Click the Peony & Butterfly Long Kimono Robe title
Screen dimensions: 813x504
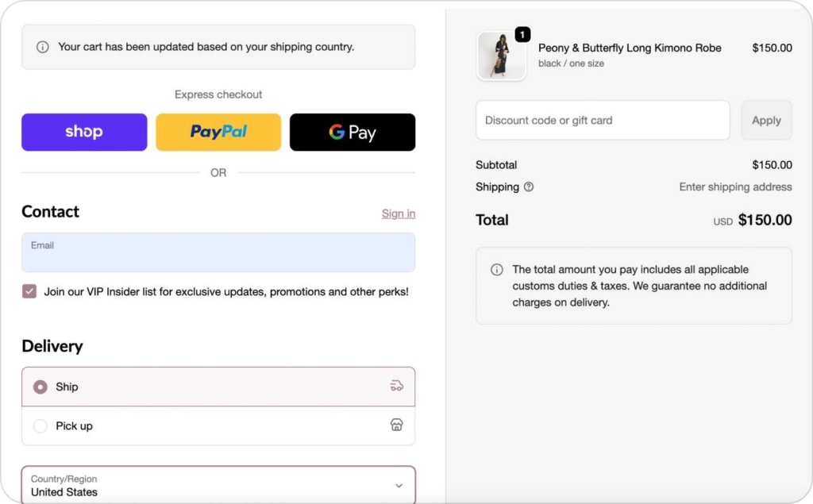(630, 48)
